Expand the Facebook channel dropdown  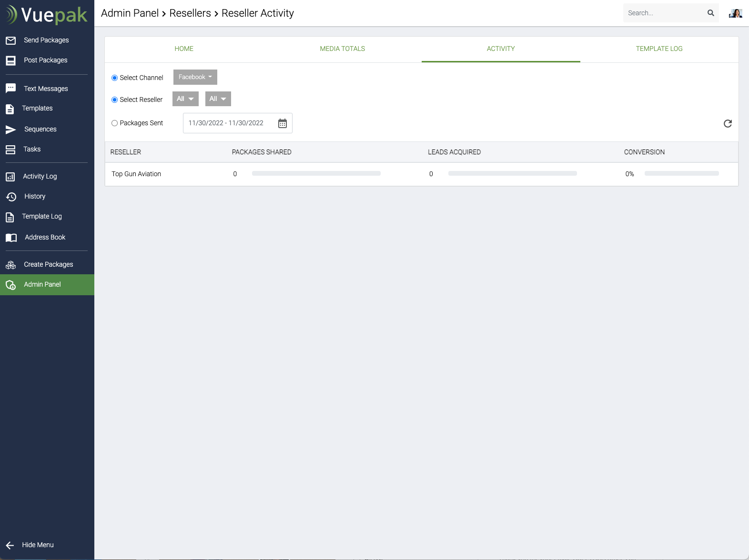tap(195, 77)
